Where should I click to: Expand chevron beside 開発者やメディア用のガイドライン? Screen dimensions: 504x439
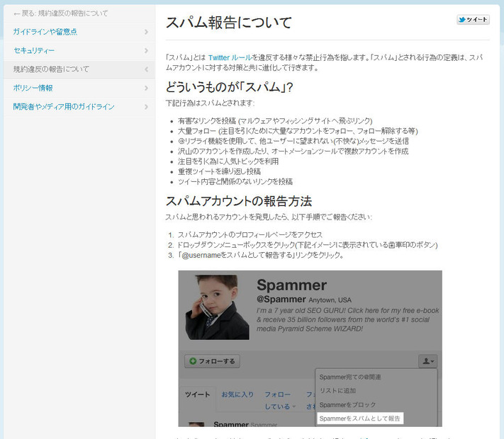tap(146, 107)
